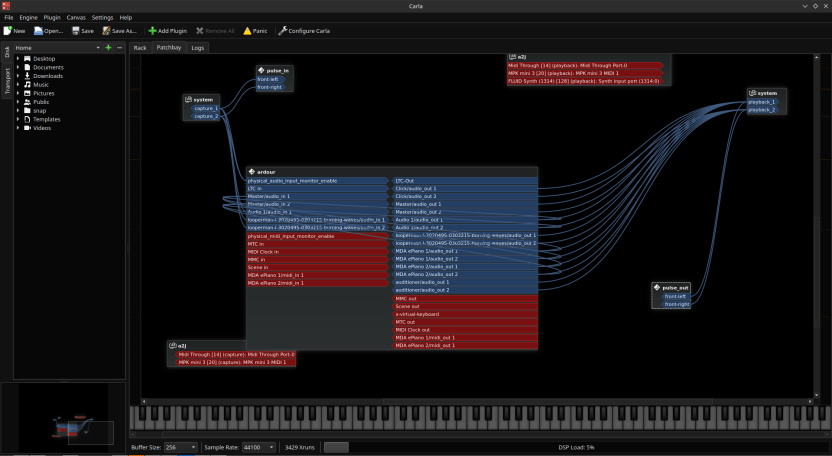Screen dimensions: 832x456
Task: Add a bookmark with the green plus in Disk panel
Action: [108, 48]
